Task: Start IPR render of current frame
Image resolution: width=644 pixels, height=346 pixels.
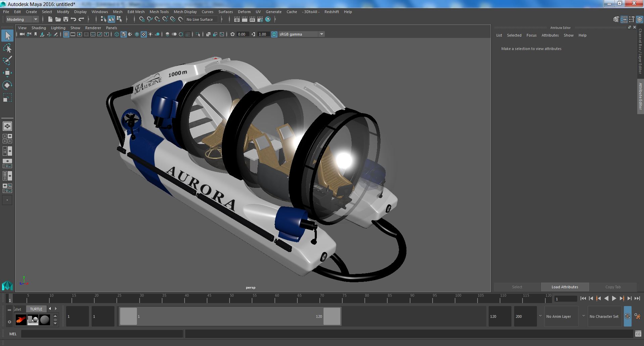Action: (x=252, y=19)
